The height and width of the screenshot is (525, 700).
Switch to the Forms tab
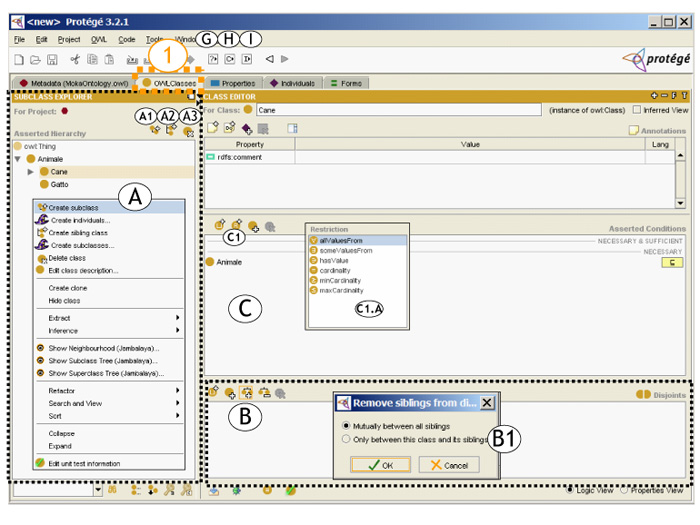[346, 83]
